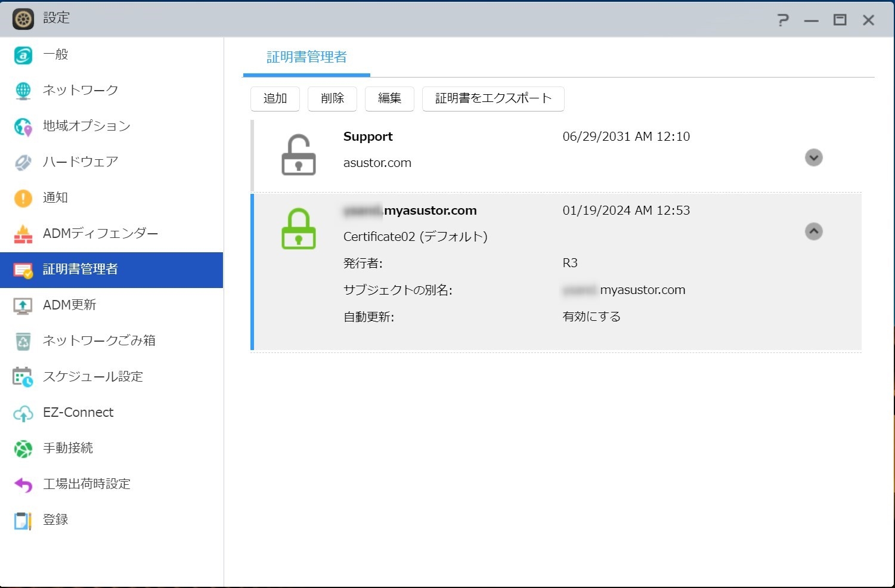Viewport: 895px width, 588px height.
Task: Select the Network Recycle Bin icon
Action: (23, 341)
